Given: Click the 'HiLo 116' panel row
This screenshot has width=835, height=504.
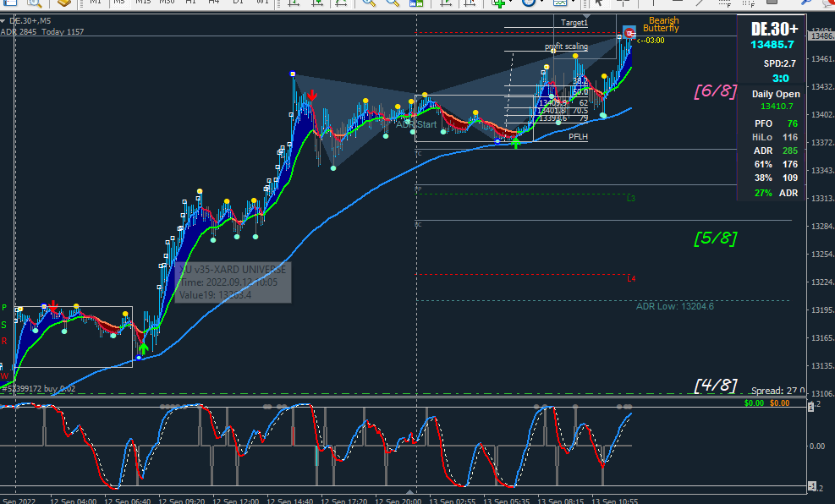Looking at the screenshot, I should [775, 137].
